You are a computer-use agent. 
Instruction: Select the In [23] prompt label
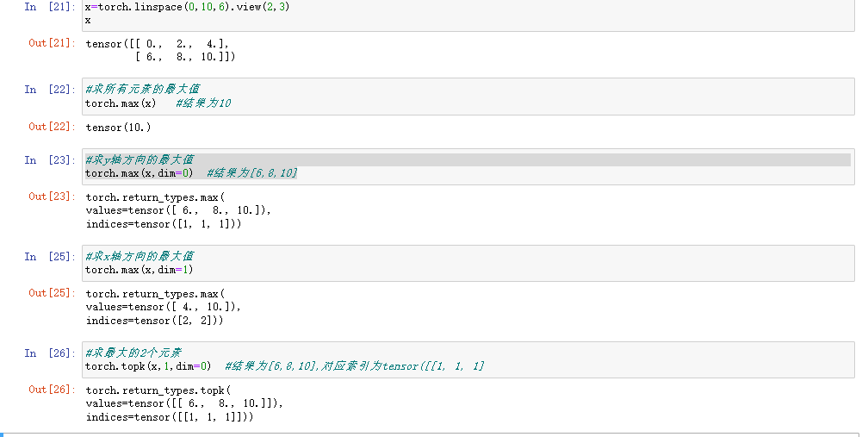50,160
